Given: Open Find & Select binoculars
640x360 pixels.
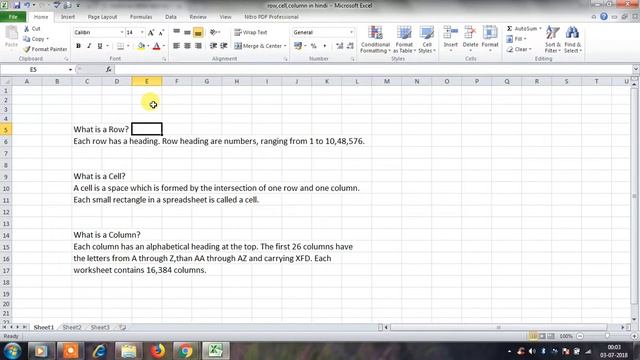Looking at the screenshot, I should click(x=573, y=39).
